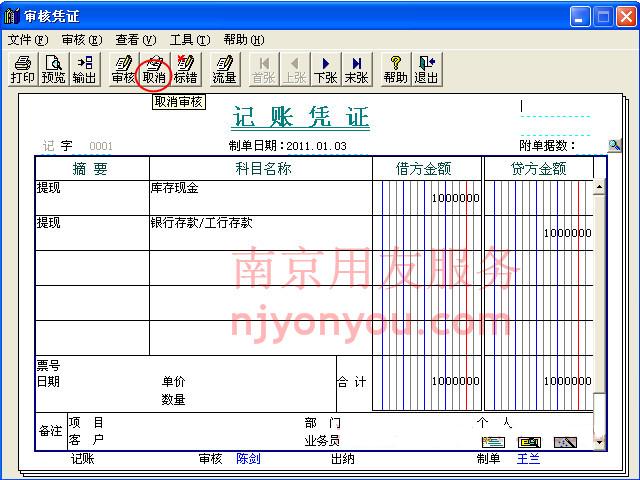The image size is (640, 480).
Task: Go to next voucher with 下张
Action: [325, 69]
